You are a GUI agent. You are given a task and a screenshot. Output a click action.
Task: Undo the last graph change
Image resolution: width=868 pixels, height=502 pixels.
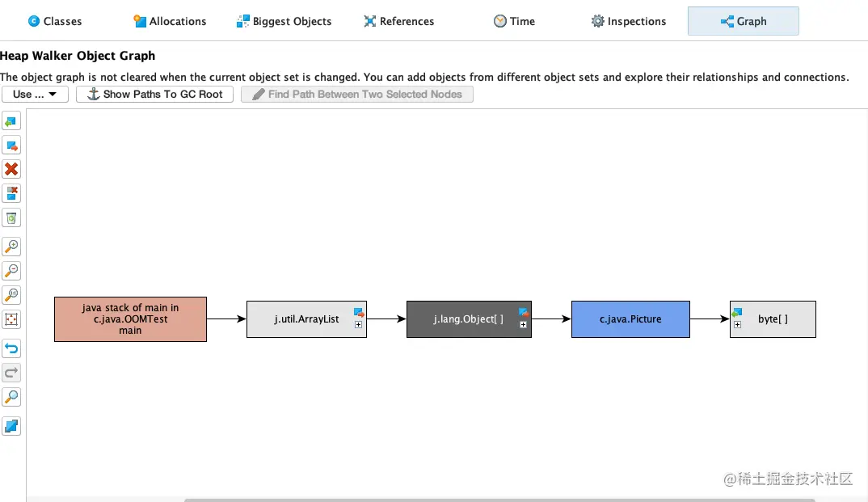coord(11,349)
